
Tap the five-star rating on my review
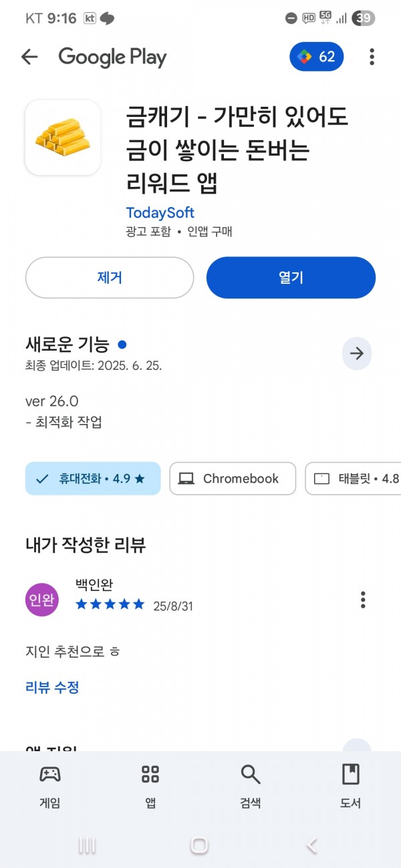click(110, 604)
